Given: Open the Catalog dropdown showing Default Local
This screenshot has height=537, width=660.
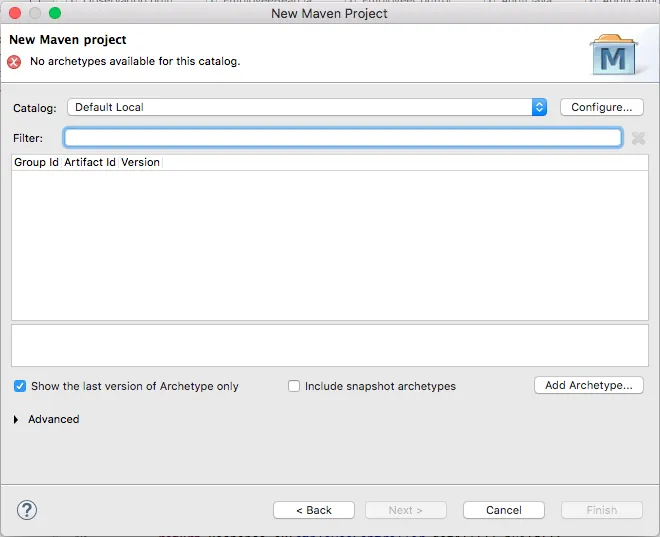Looking at the screenshot, I should coord(307,107).
